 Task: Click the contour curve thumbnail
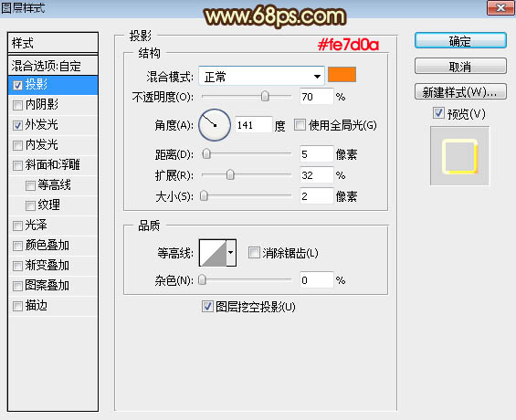tap(213, 253)
